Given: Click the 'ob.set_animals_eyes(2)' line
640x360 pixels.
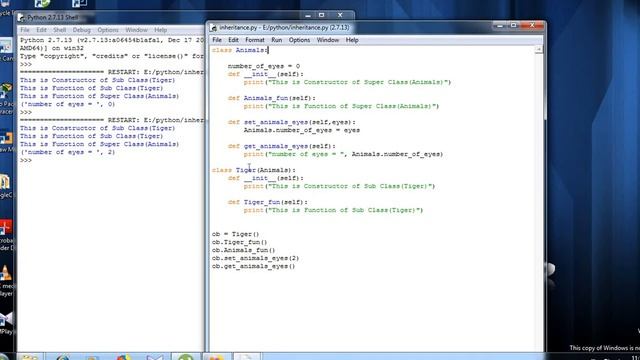Looking at the screenshot, I should pos(256,258).
